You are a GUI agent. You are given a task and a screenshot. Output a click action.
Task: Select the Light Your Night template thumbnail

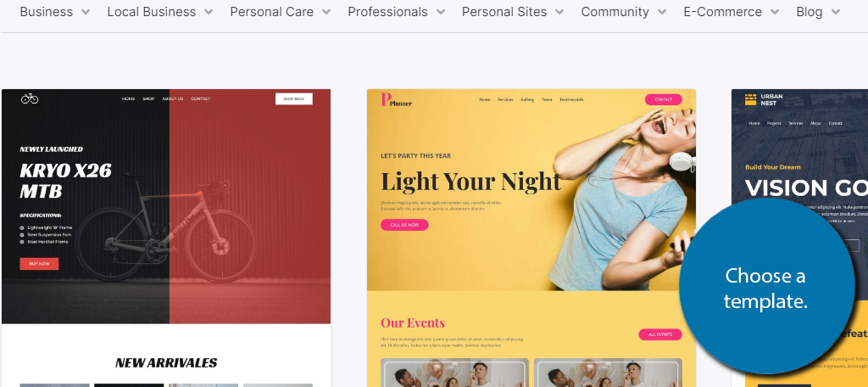click(531, 238)
